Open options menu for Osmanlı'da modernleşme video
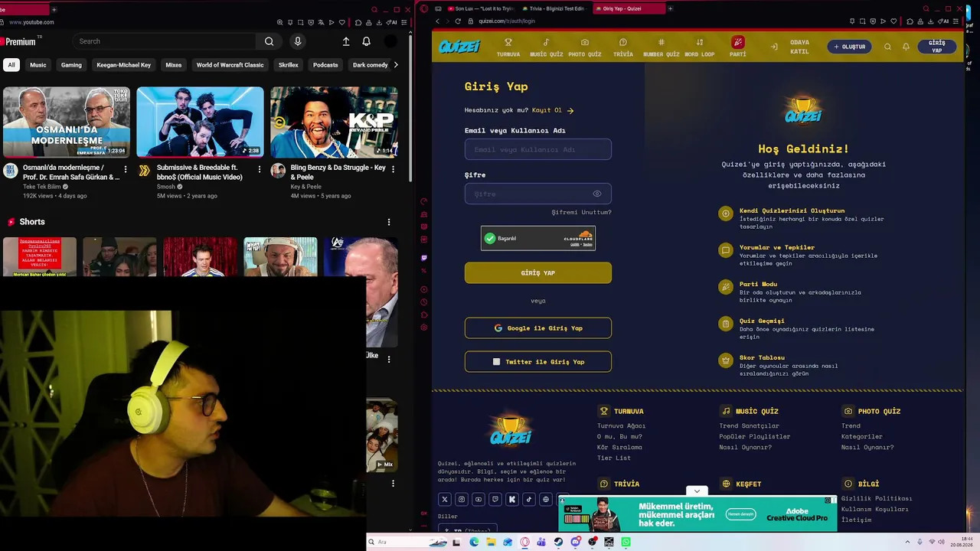Screen dimensions: 980x551 tap(126, 169)
